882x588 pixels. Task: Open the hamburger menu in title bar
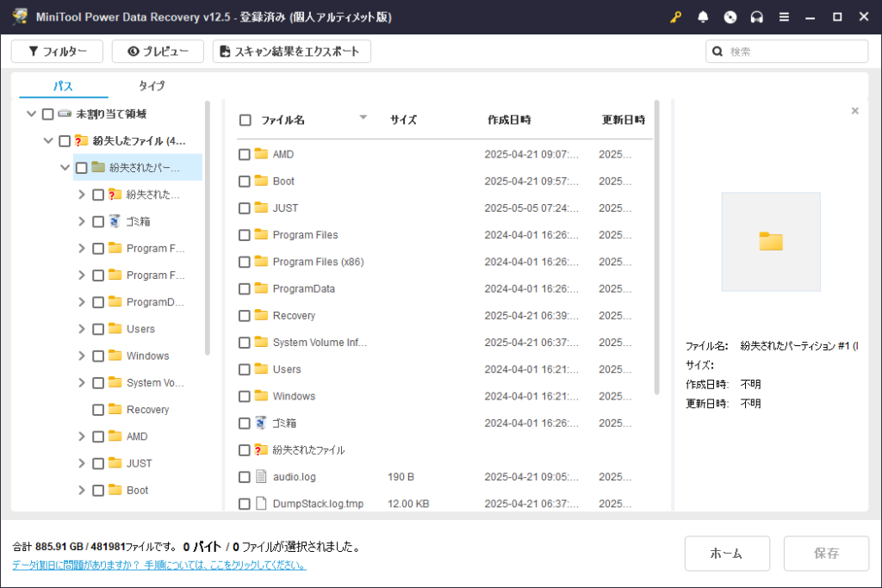784,17
